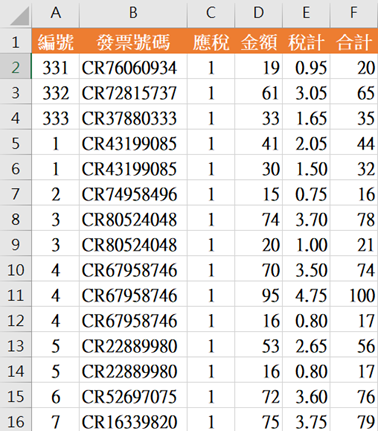
Task: Click amount 61 in row 3
Action: click(x=259, y=93)
